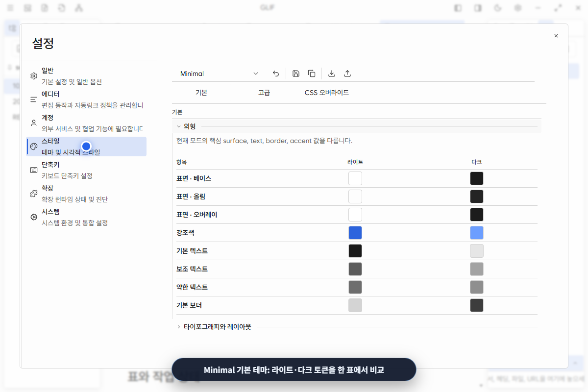The image size is (588, 392).
Task: Click the 보조 텍스트 row label
Action: (x=192, y=269)
